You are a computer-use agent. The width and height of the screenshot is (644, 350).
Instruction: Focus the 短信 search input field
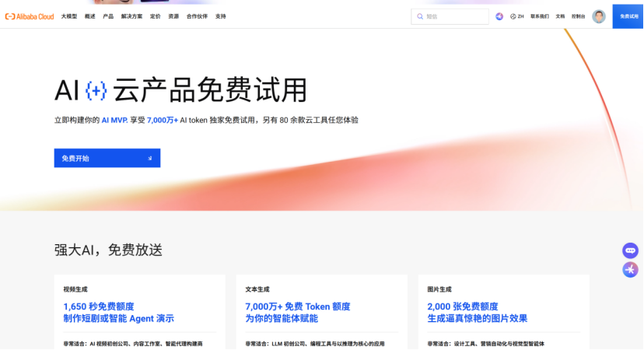(450, 16)
